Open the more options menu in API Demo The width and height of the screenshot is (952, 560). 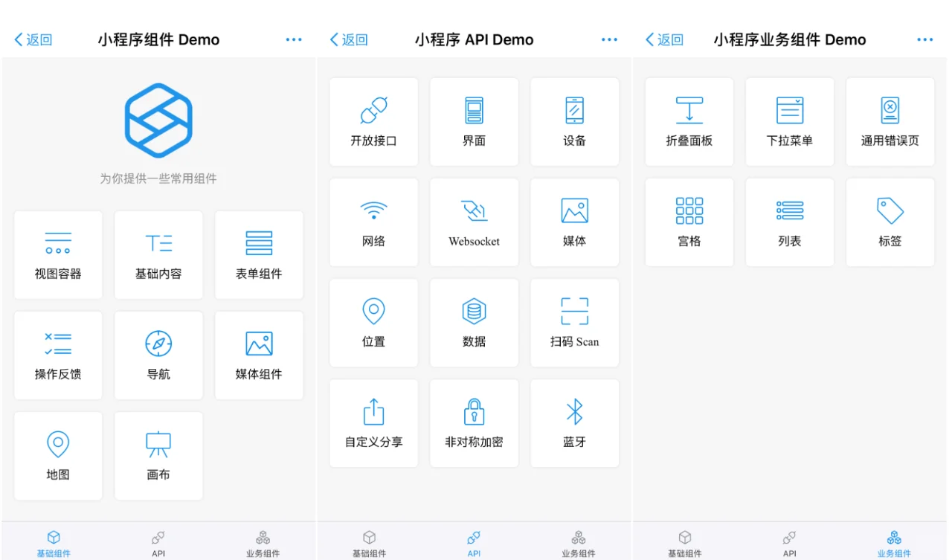(609, 39)
